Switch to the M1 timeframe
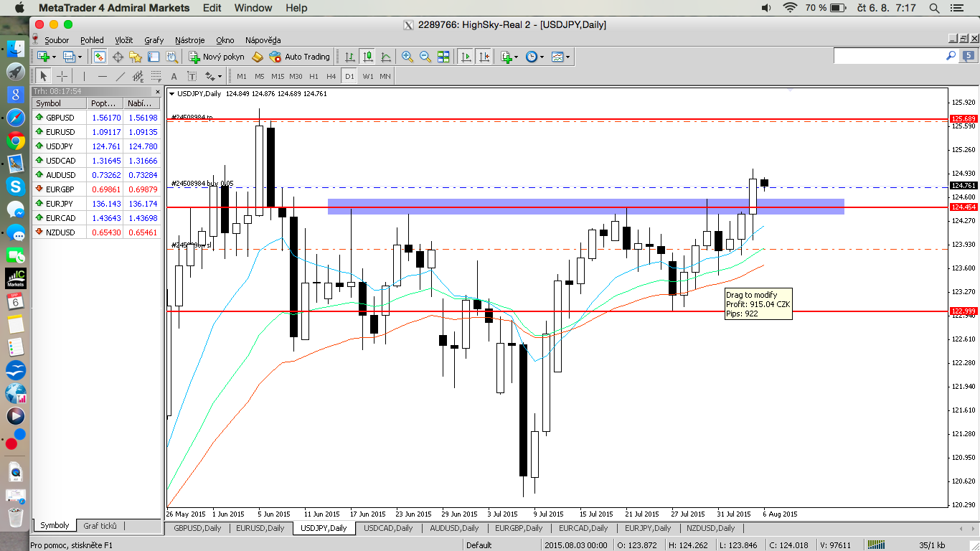The height and width of the screenshot is (551, 980). [242, 76]
